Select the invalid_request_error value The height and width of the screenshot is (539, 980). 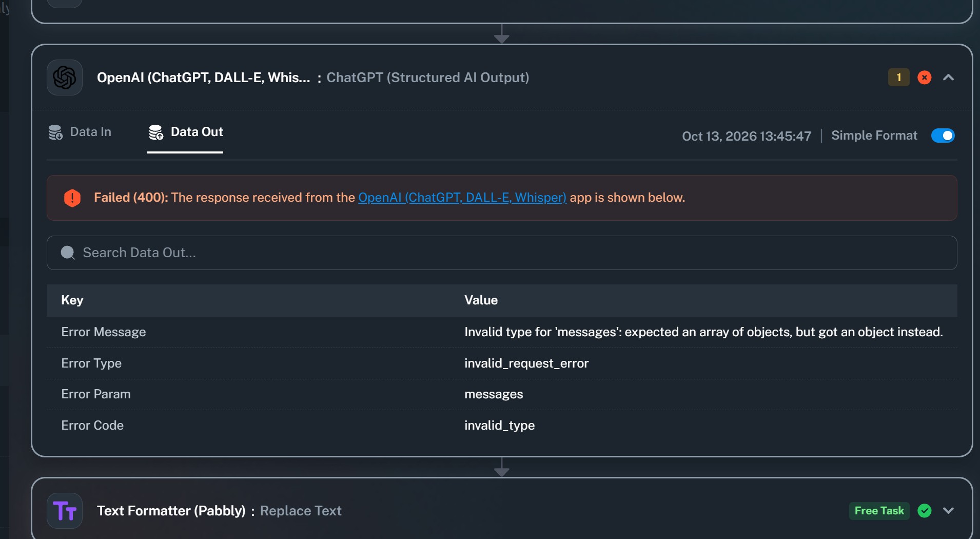pyautogui.click(x=526, y=363)
